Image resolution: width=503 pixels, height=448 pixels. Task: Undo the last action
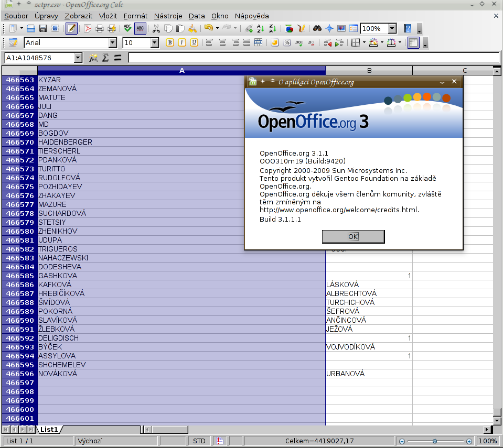point(209,28)
